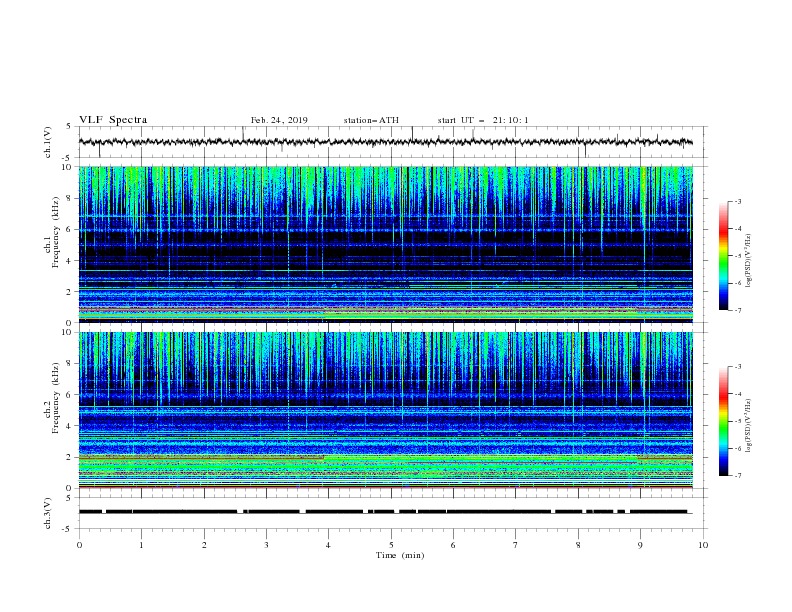Image resolution: width=792 pixels, height=612 pixels.
Task: Select the ch.1 colorbar "log(PSD)(V²/Hz)" label
Action: 749,261
